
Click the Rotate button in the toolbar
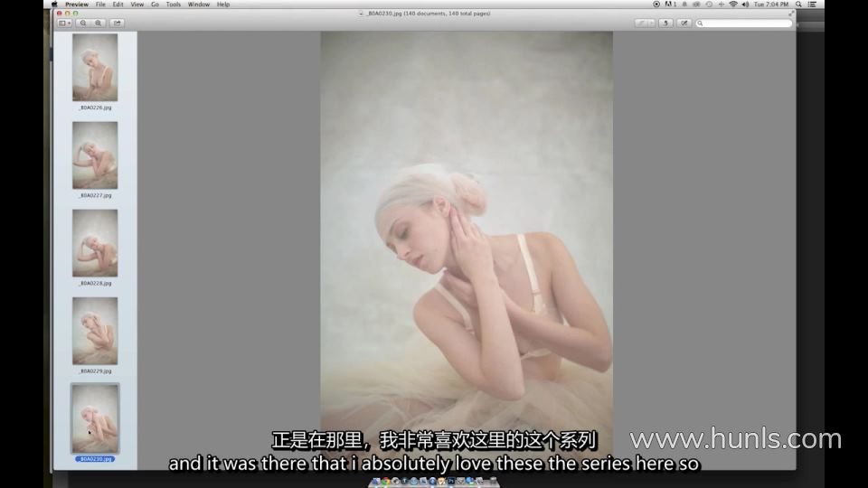(x=666, y=23)
